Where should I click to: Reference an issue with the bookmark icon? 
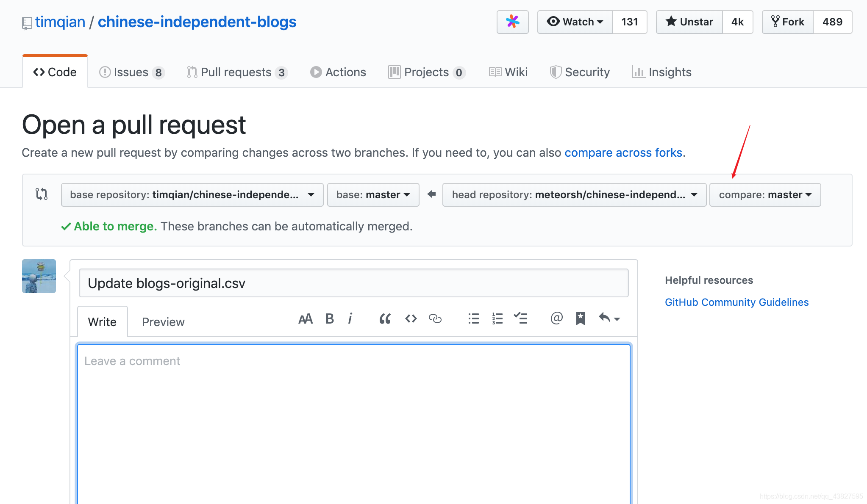pyautogui.click(x=581, y=318)
